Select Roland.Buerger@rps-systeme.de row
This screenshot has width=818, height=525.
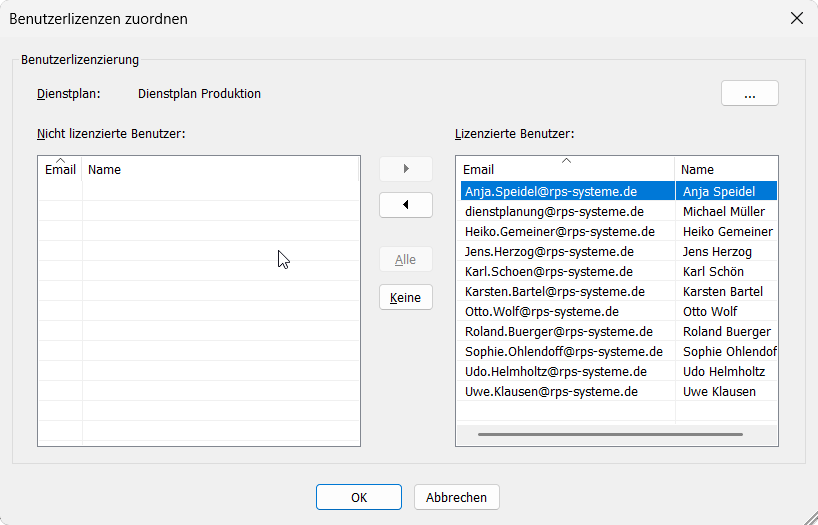(x=618, y=331)
